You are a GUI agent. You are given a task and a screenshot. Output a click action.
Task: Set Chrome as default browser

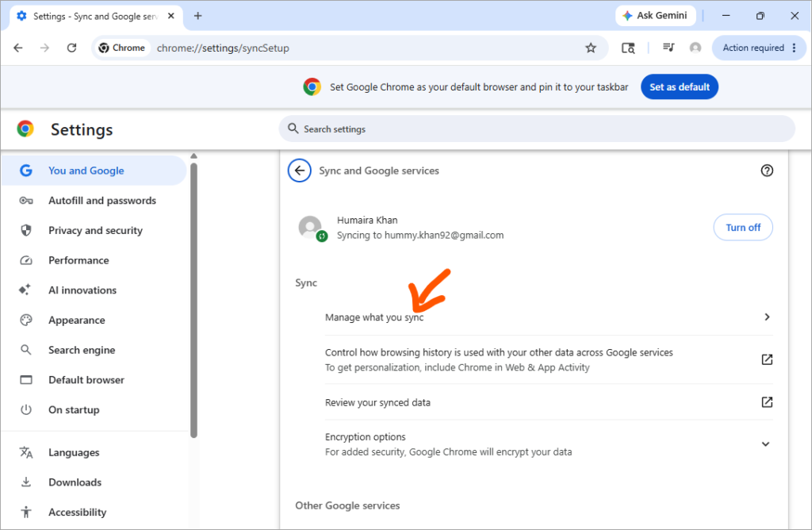point(680,87)
